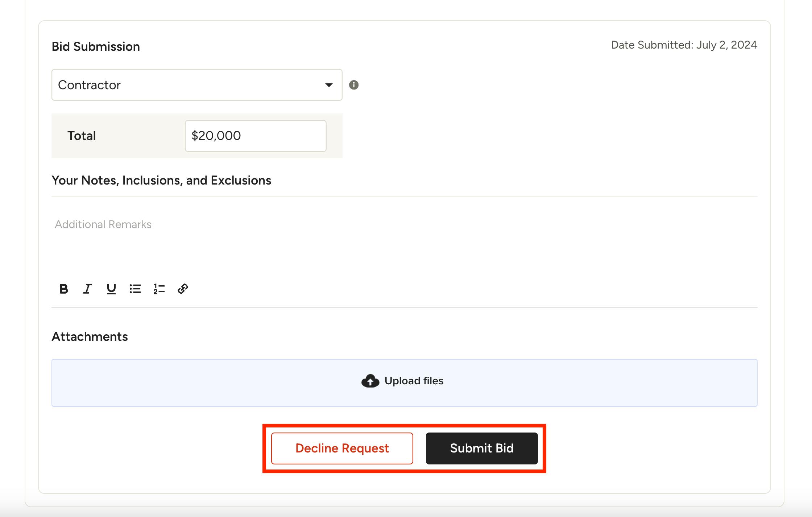Click the cloud upload icon
Viewport: 812px width, 517px height.
click(370, 381)
